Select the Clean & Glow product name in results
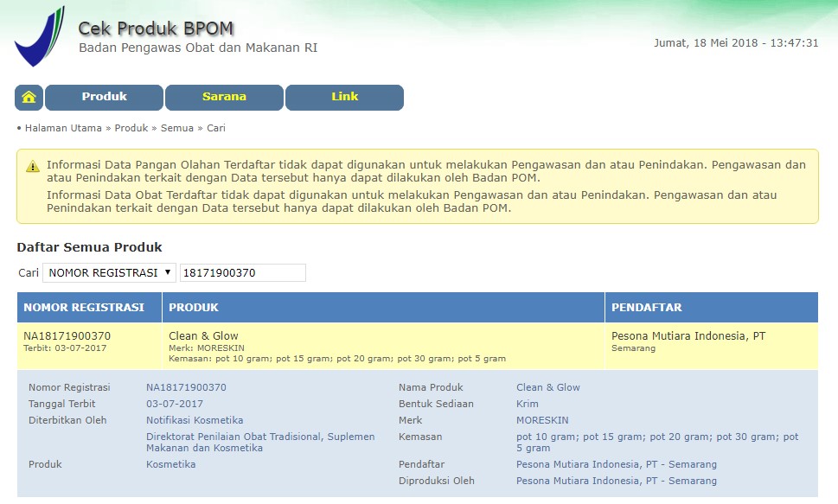This screenshot has height=504, width=838. 203,336
